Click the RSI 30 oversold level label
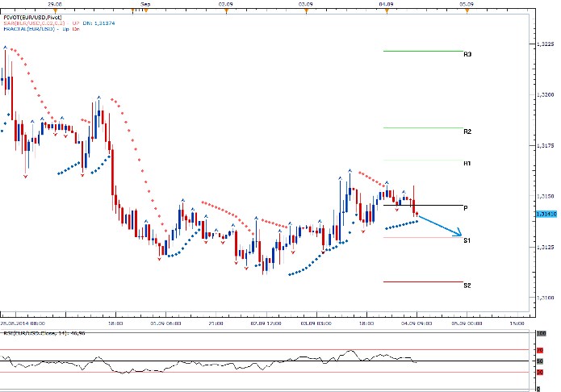The width and height of the screenshot is (561, 392). (540, 373)
